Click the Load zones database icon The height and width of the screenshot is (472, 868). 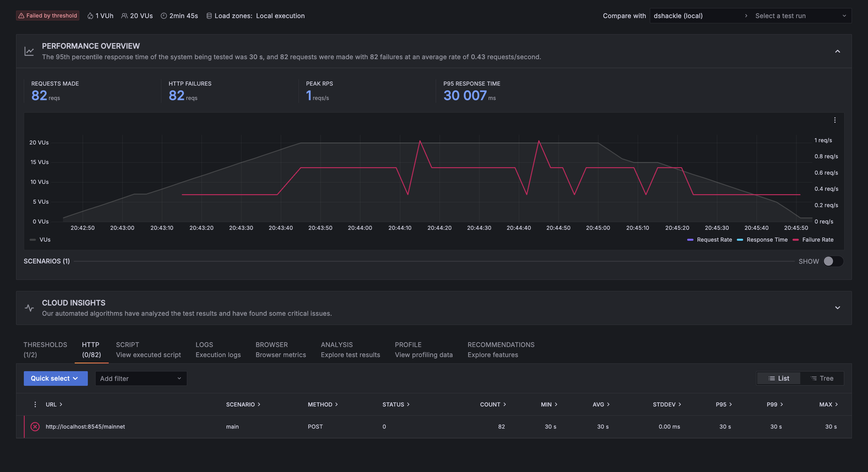pyautogui.click(x=209, y=16)
